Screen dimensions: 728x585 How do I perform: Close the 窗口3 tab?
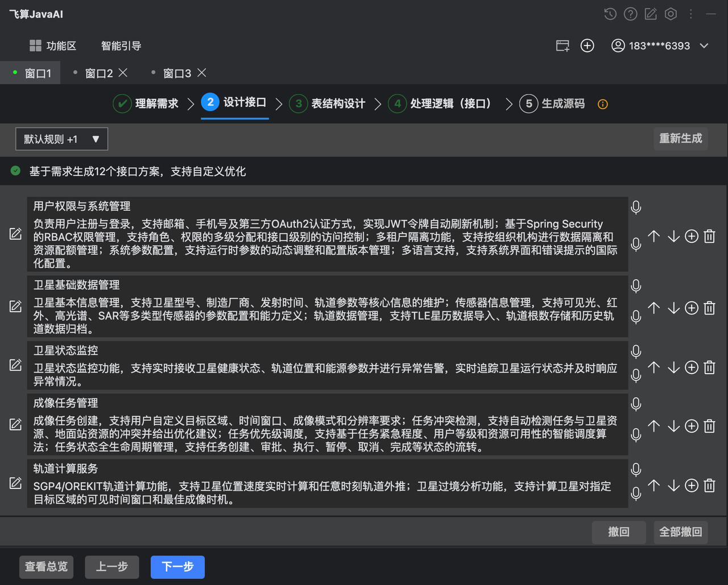point(201,73)
